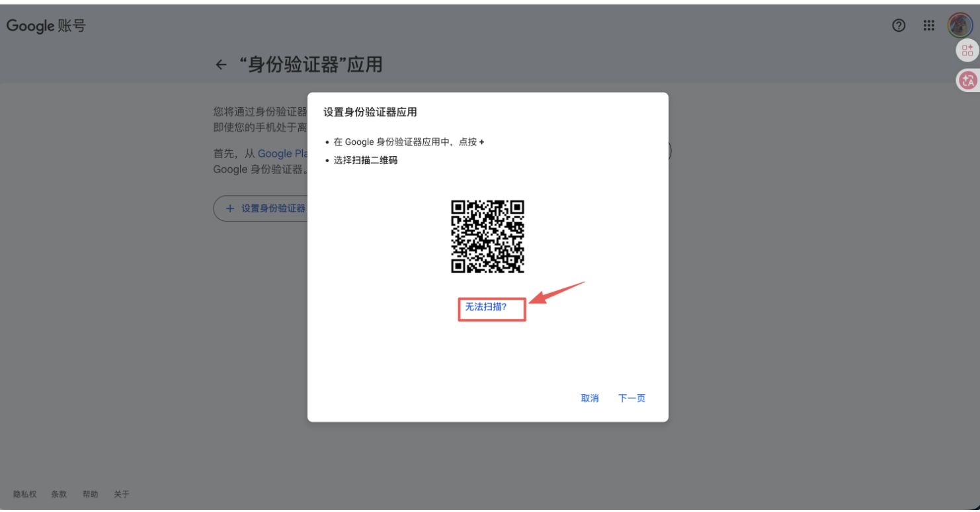This screenshot has height=512, width=980.
Task: Open the Google apps grid icon
Action: coord(929,26)
